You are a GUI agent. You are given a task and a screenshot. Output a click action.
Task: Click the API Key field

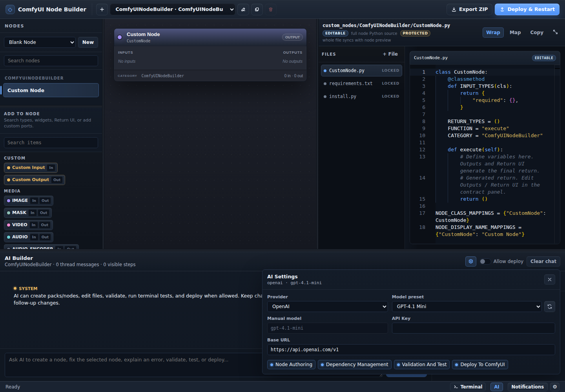[473, 328]
